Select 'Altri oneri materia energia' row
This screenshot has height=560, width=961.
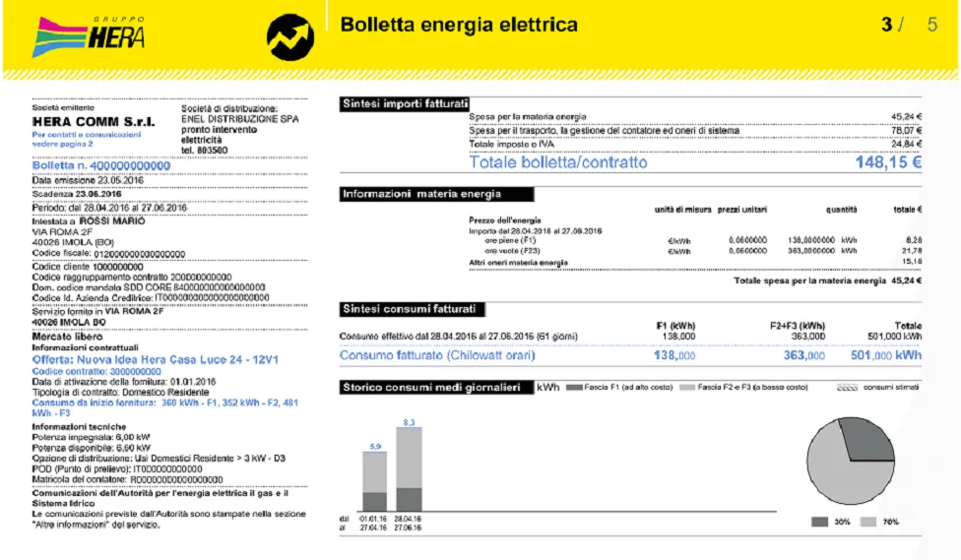click(695, 262)
